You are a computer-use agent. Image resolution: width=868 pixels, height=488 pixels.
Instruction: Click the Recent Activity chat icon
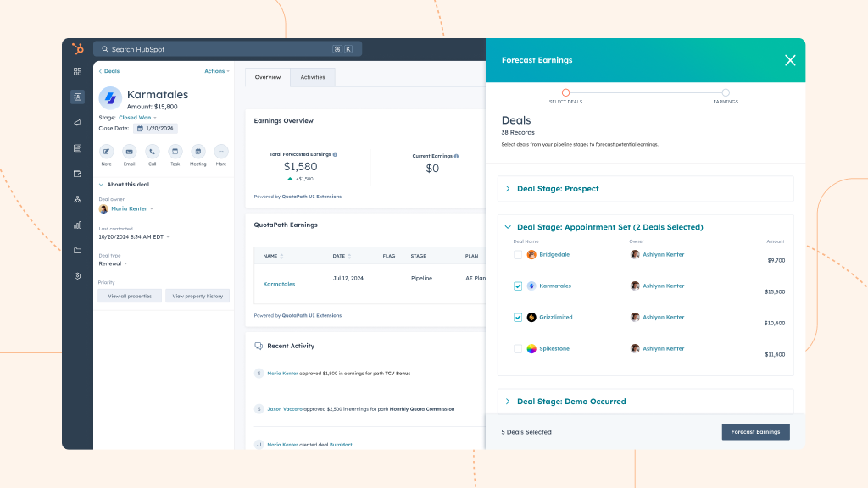point(259,346)
